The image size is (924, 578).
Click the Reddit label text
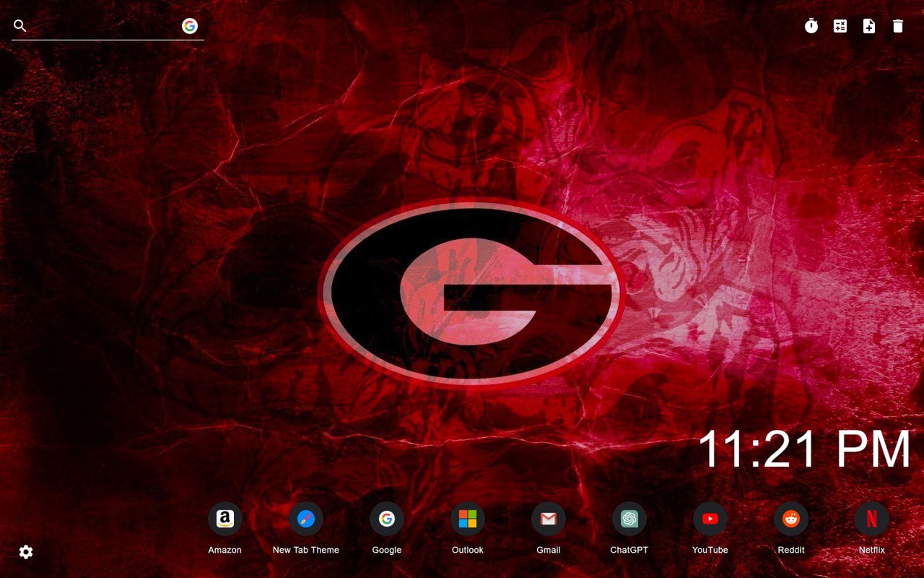coord(791,550)
